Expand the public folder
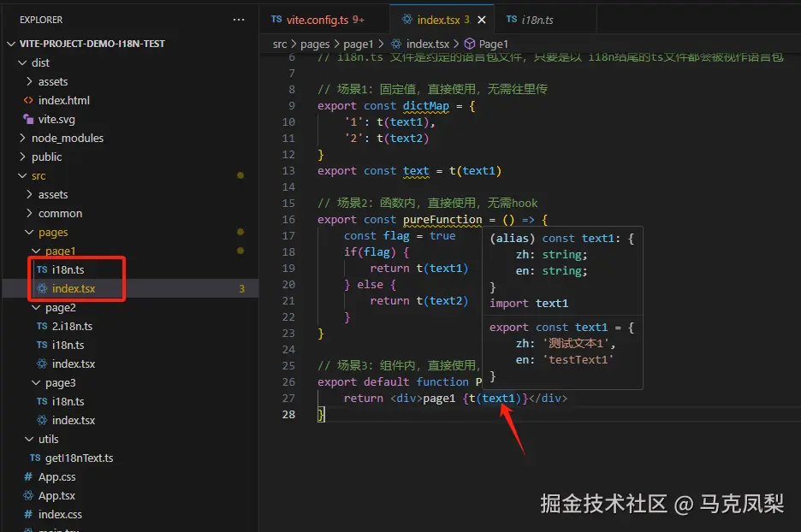The width and height of the screenshot is (801, 532). 22,157
